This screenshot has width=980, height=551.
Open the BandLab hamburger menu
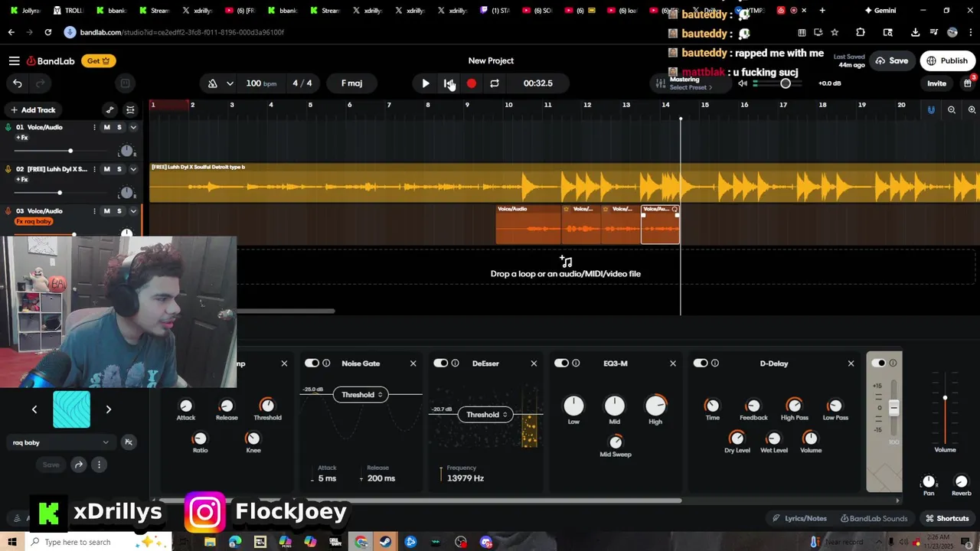[x=15, y=61]
